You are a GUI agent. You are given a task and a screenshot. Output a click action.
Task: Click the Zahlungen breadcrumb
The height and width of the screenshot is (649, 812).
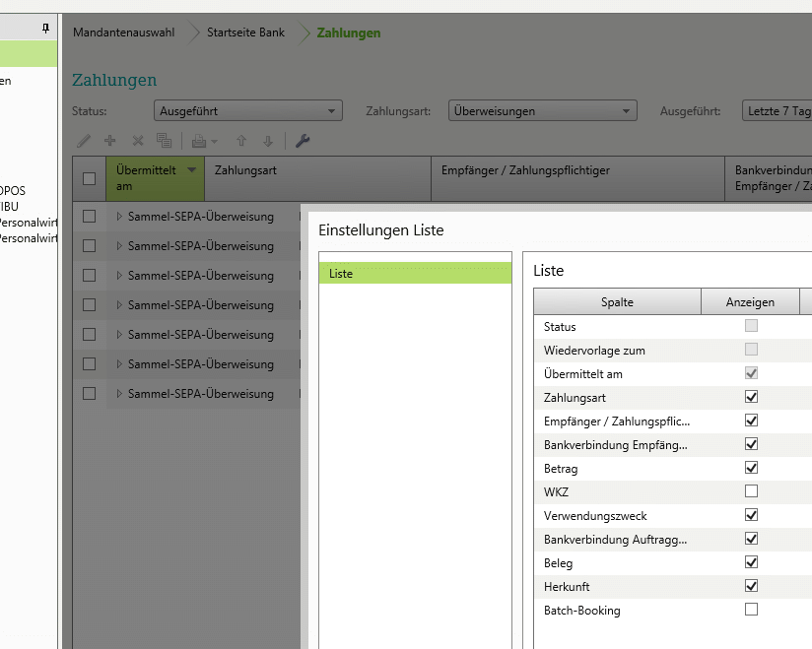click(349, 33)
